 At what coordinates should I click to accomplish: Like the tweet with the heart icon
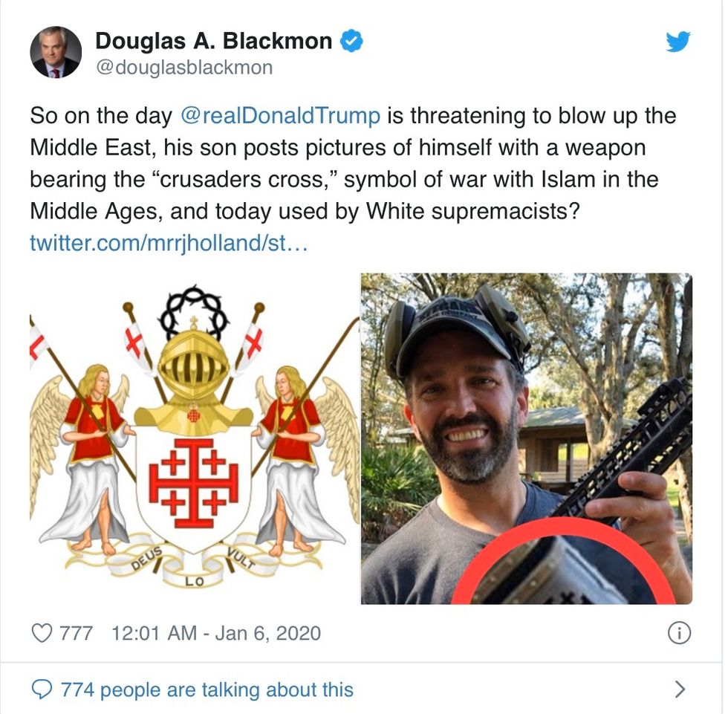[x=42, y=633]
